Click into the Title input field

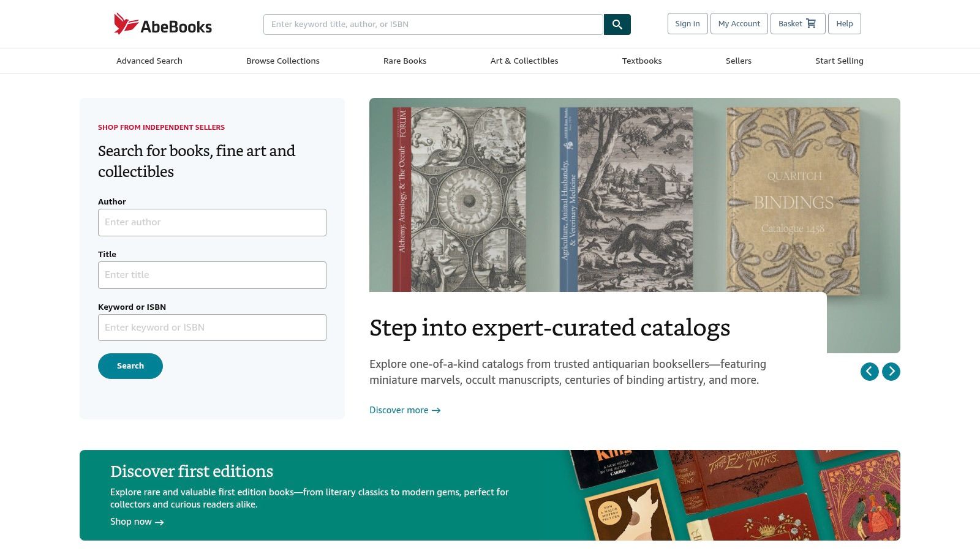point(212,275)
